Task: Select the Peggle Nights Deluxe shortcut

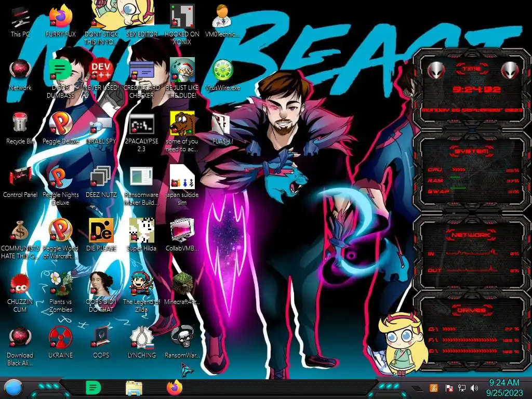Action: 61,186
